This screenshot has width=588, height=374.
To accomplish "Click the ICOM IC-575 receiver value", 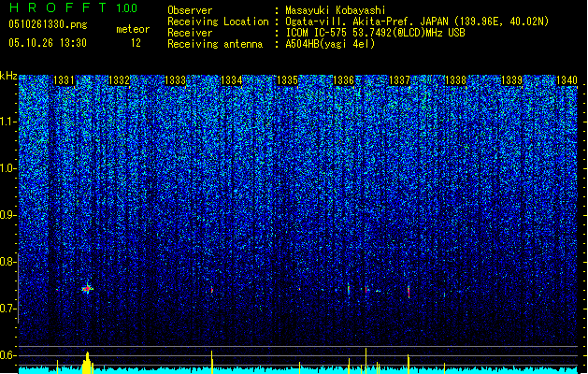I will (x=375, y=33).
